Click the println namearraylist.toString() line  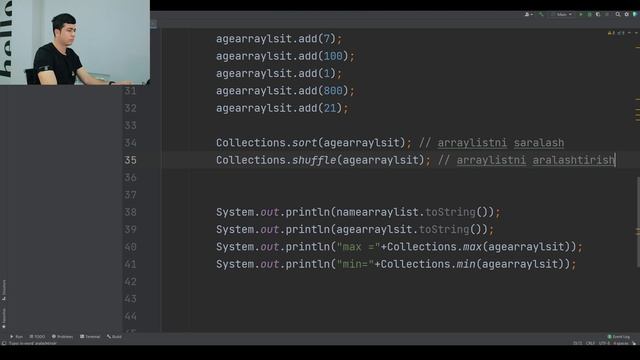(x=358, y=212)
